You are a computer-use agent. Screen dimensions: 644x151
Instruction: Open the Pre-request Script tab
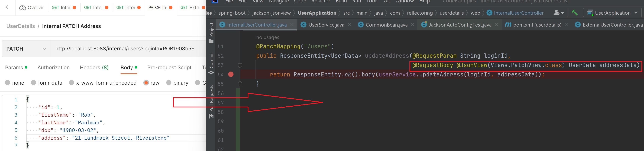(169, 67)
